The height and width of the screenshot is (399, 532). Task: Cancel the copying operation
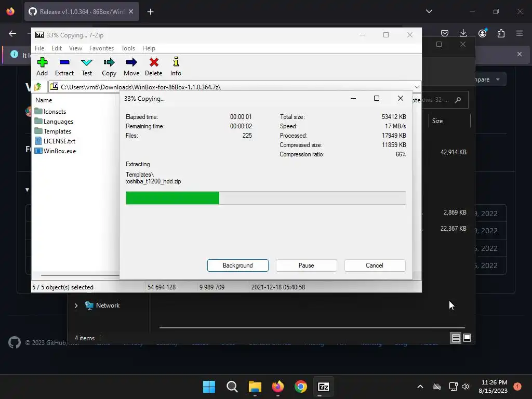click(x=375, y=265)
